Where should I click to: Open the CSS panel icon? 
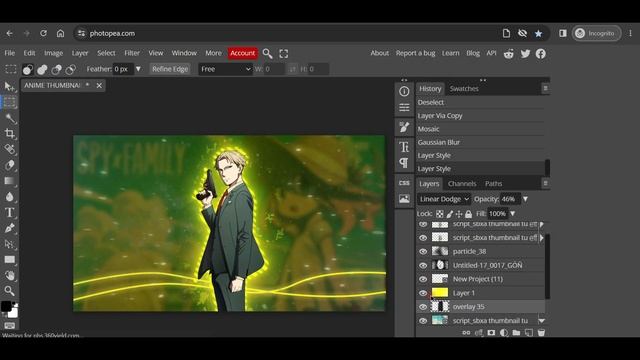tap(404, 183)
